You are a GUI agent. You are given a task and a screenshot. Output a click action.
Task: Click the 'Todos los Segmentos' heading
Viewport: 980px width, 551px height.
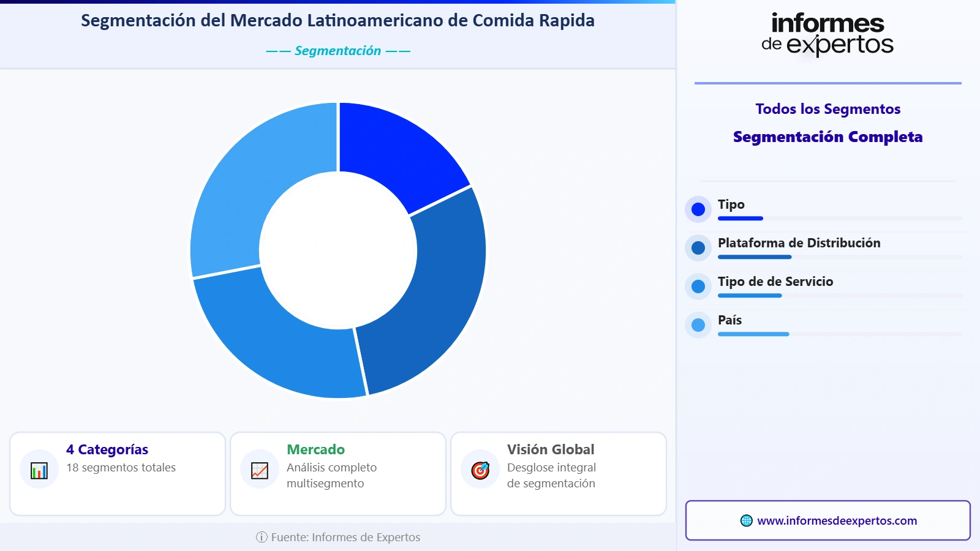click(828, 109)
